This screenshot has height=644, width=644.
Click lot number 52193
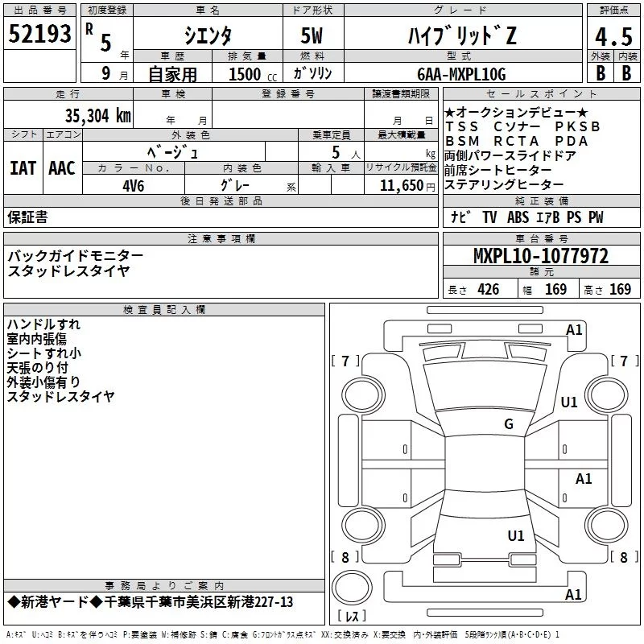point(39,34)
